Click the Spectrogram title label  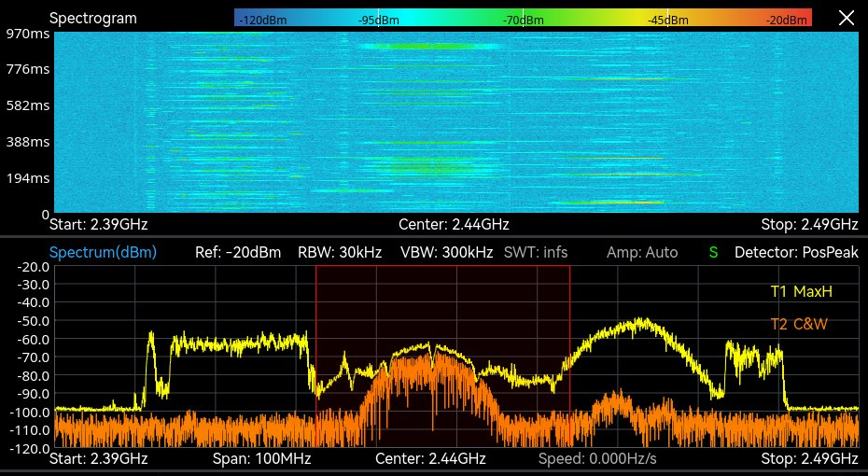pyautogui.click(x=93, y=19)
